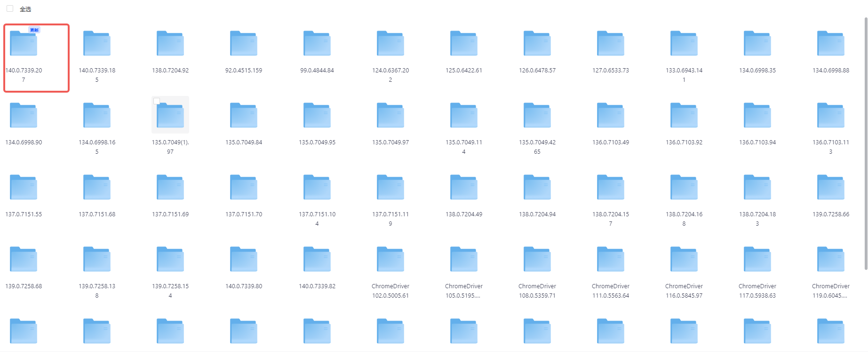
Task: Select the 138.0.7204.49 folder thumbnail
Action: tap(464, 188)
